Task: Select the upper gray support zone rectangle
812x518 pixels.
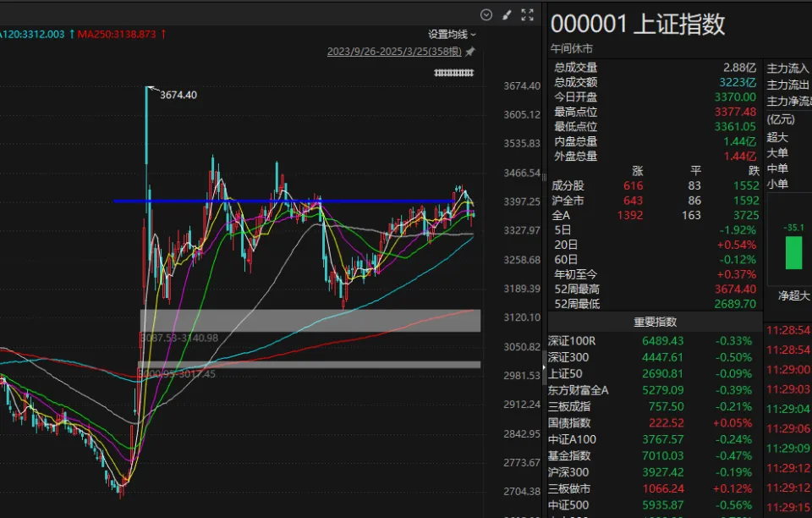Action: [x=310, y=320]
